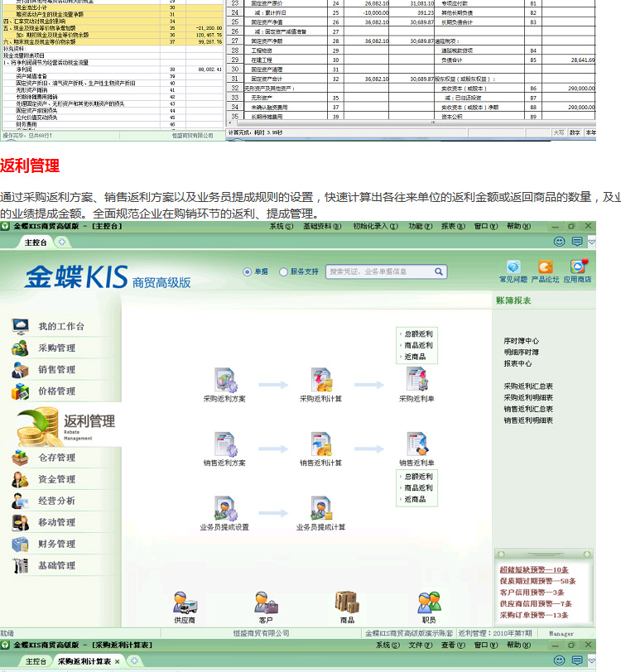Open 供应商信用预警—7条 alert
The image size is (621, 672).
536,603
